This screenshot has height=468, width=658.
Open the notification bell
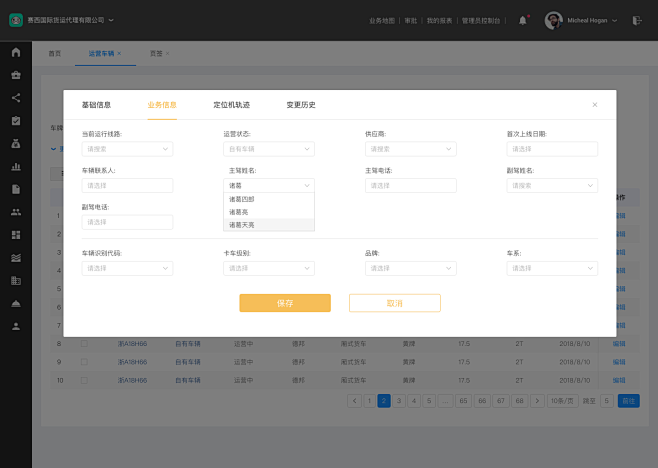[x=522, y=20]
